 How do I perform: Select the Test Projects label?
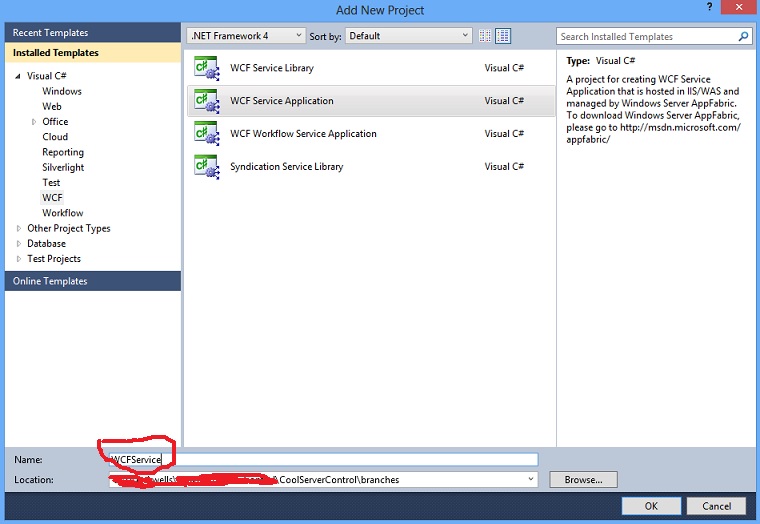pos(54,259)
